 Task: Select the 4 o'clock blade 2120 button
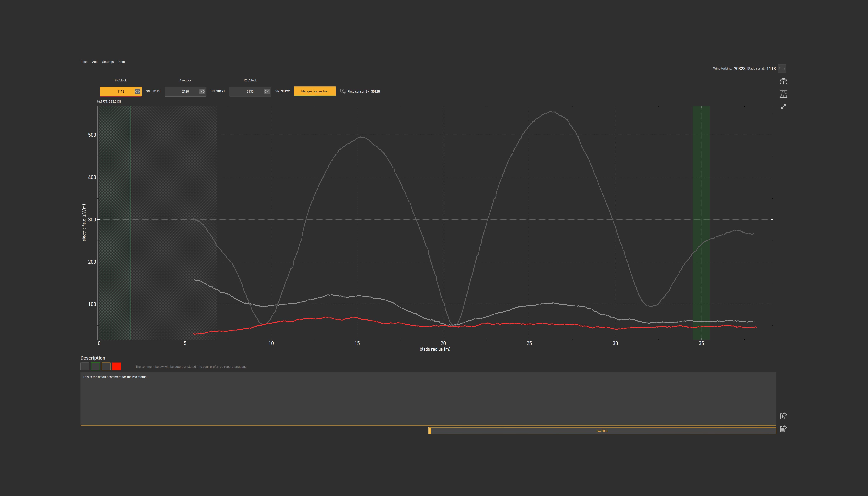click(182, 91)
